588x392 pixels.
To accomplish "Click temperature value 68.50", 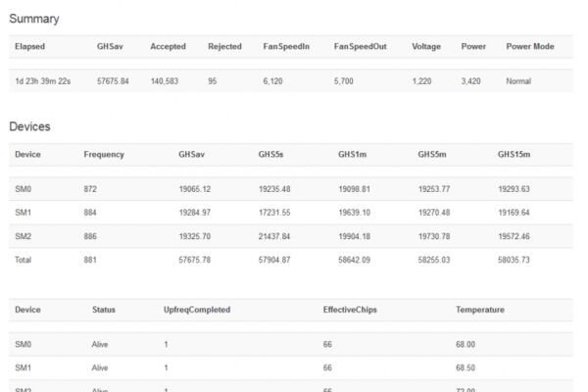I will tap(465, 368).
